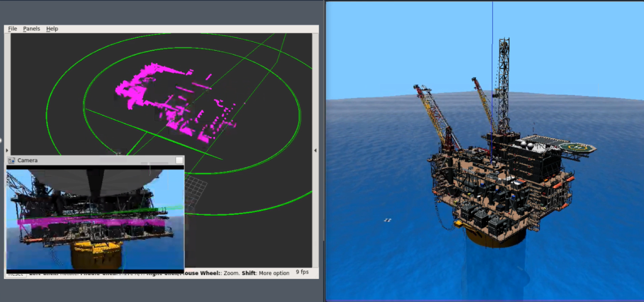
Task: Open the File menu
Action: [x=12, y=29]
